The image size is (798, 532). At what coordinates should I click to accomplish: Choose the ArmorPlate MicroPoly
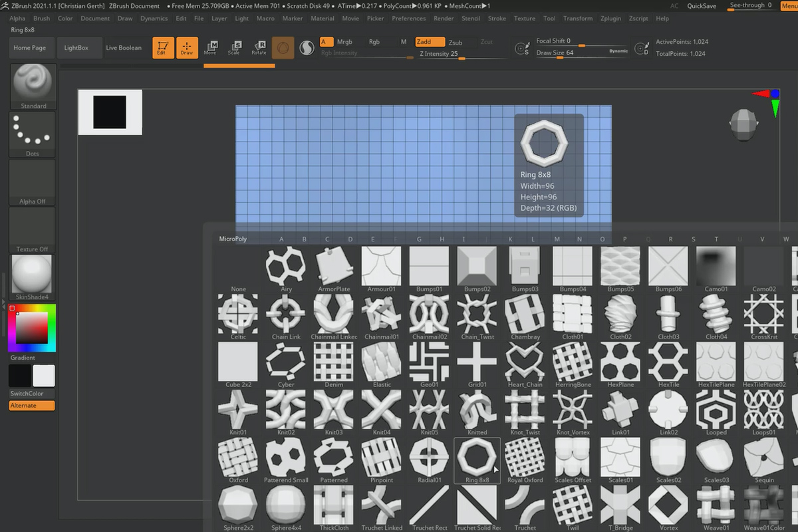pyautogui.click(x=334, y=269)
